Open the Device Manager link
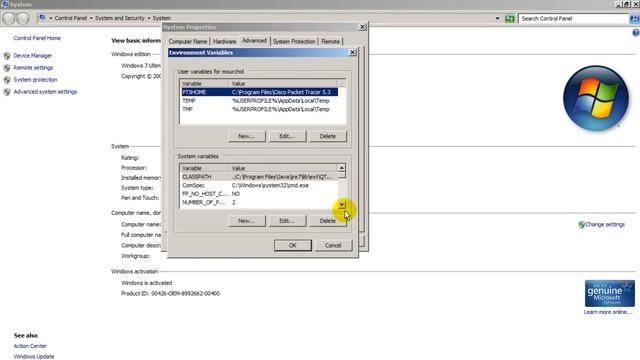 click(33, 56)
